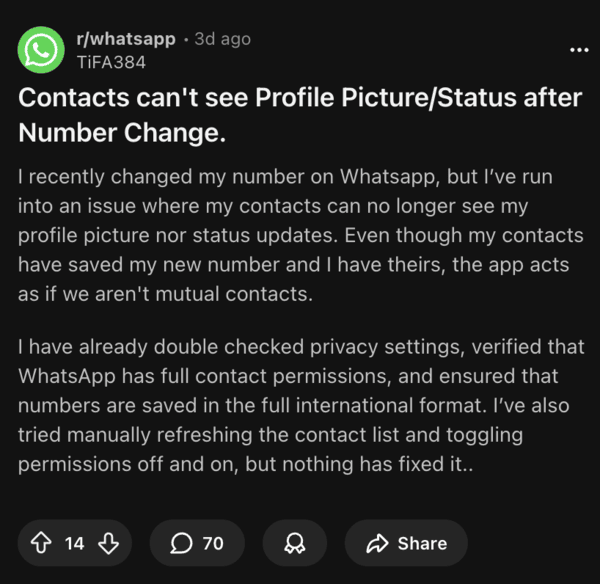Give an award using the award icon
Image resolution: width=600 pixels, height=584 pixels.
(294, 543)
